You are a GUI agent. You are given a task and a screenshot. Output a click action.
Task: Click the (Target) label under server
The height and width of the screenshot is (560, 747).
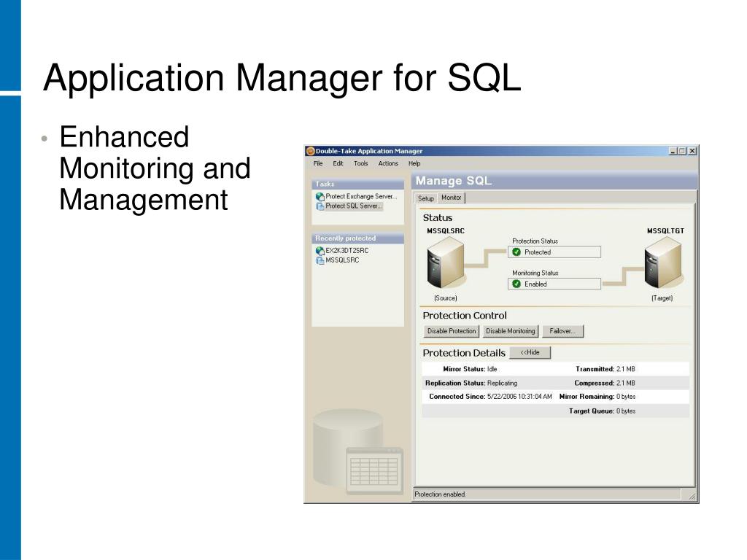tap(662, 298)
